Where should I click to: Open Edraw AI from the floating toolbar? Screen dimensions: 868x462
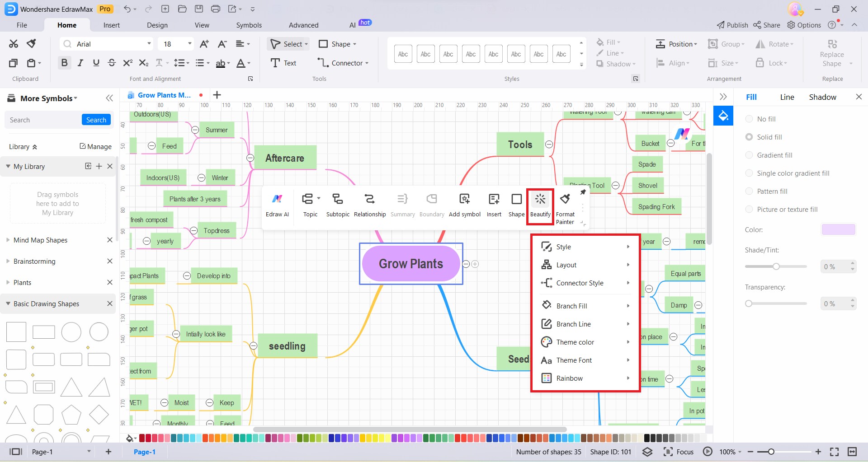click(277, 205)
